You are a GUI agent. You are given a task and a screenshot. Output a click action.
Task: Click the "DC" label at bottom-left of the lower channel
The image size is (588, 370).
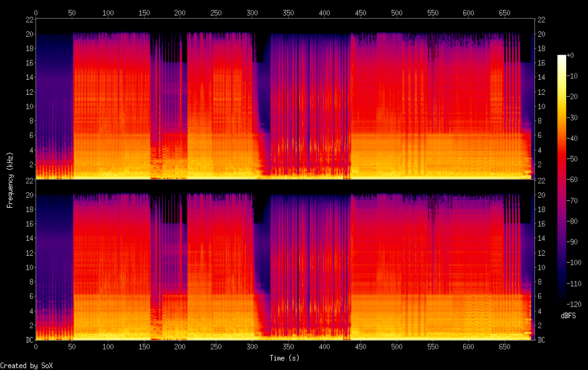coord(29,340)
